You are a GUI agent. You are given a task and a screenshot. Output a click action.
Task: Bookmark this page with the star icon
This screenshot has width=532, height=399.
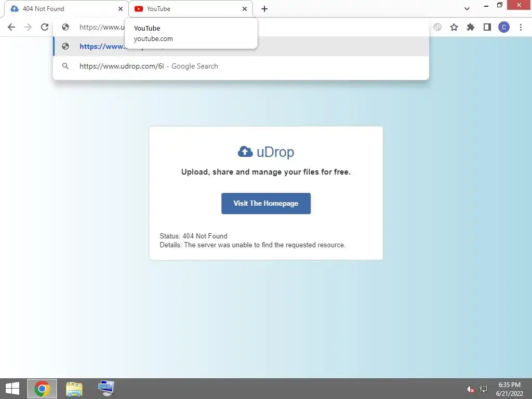coord(454,27)
